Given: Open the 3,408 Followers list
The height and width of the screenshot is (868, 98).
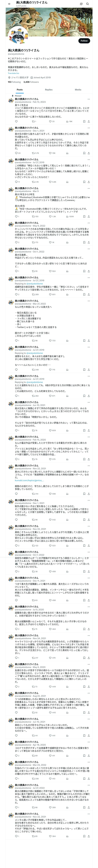Looking at the screenshot, I should click(26, 82).
